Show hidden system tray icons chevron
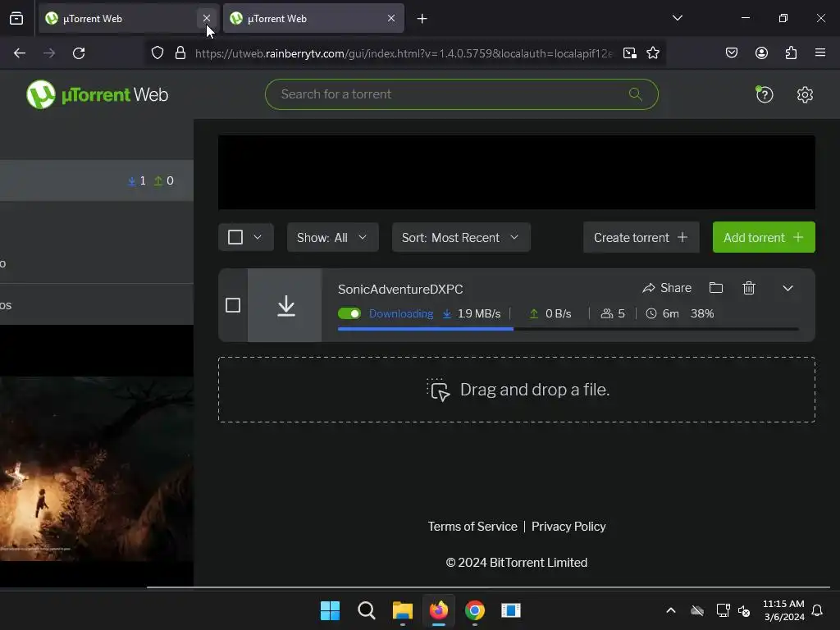Screen dimensions: 840x630 671,610
